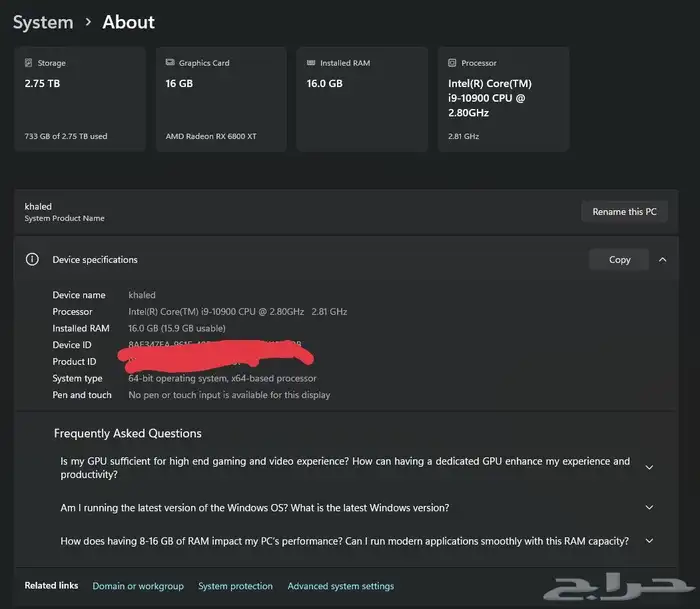Click the Rename this PC button

tap(625, 212)
